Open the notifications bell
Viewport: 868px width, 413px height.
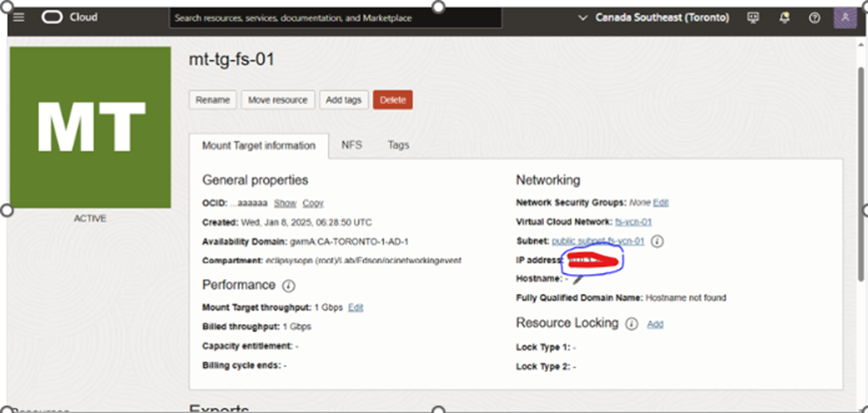coord(784,18)
